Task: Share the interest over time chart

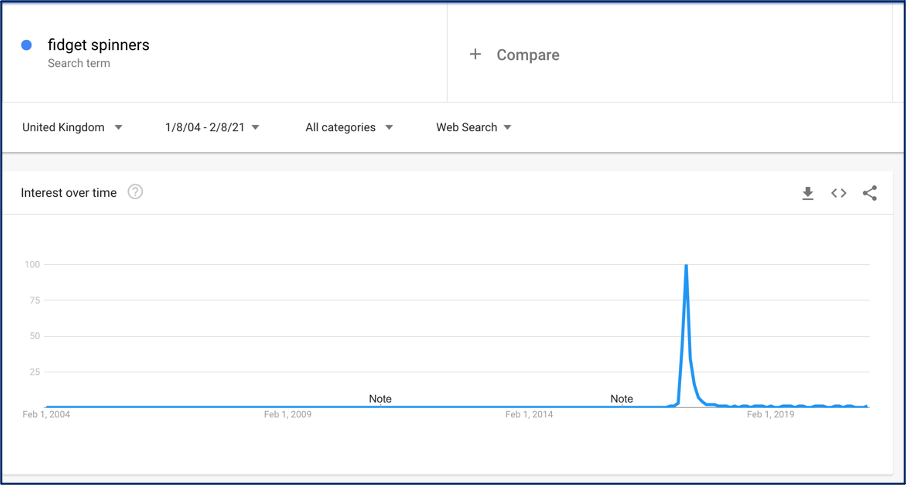Action: [x=870, y=193]
